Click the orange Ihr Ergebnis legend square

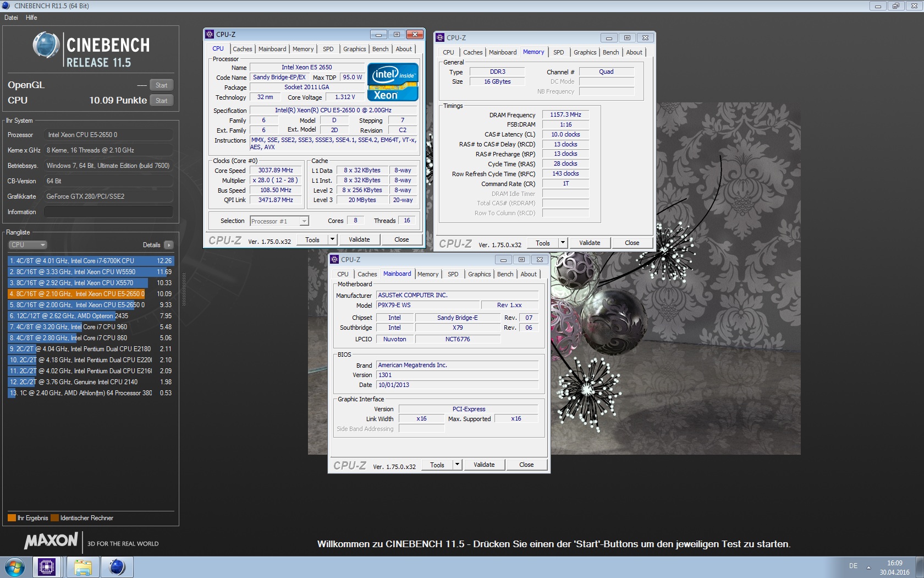coord(12,518)
